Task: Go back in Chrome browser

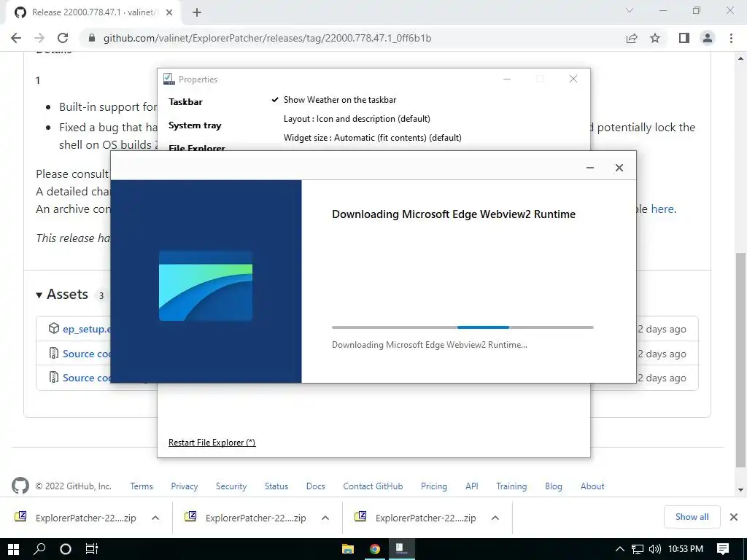Action: (16, 38)
